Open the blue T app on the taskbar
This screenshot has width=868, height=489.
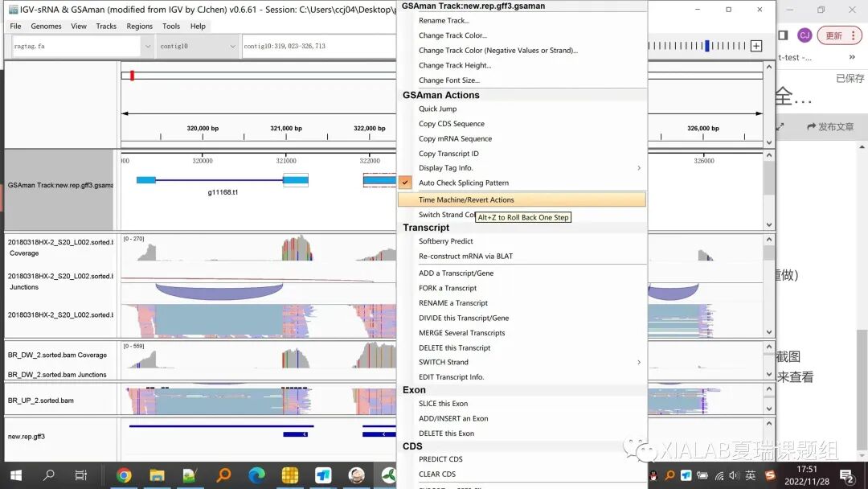[323, 475]
